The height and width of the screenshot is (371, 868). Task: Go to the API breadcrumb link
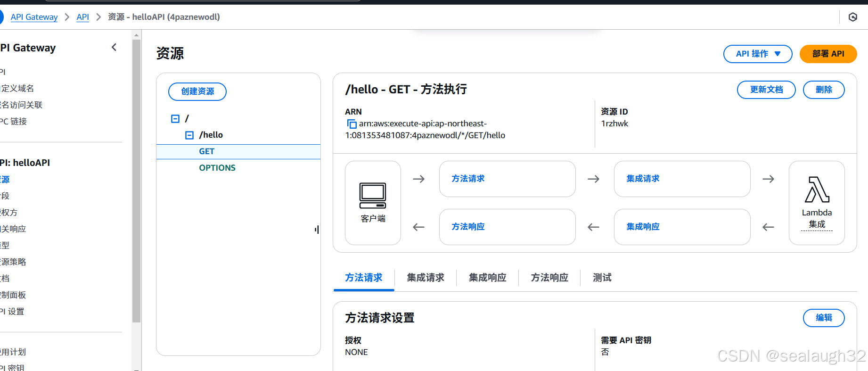point(82,17)
